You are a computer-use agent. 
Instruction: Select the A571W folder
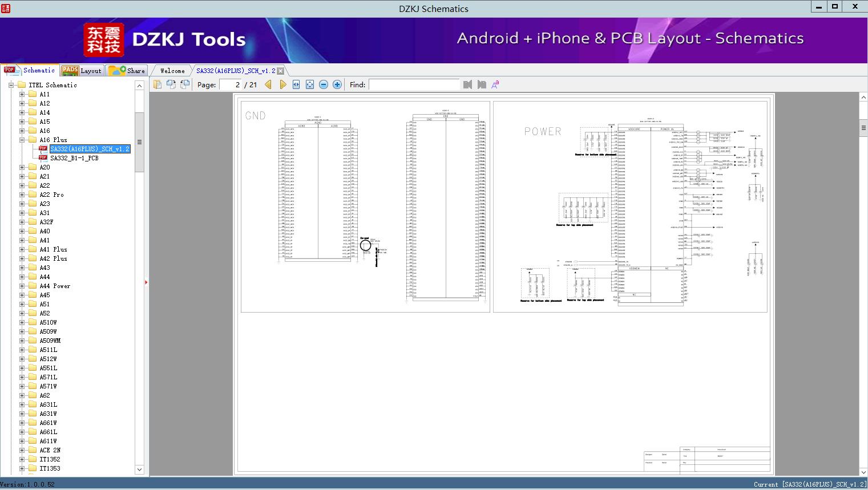(x=48, y=386)
